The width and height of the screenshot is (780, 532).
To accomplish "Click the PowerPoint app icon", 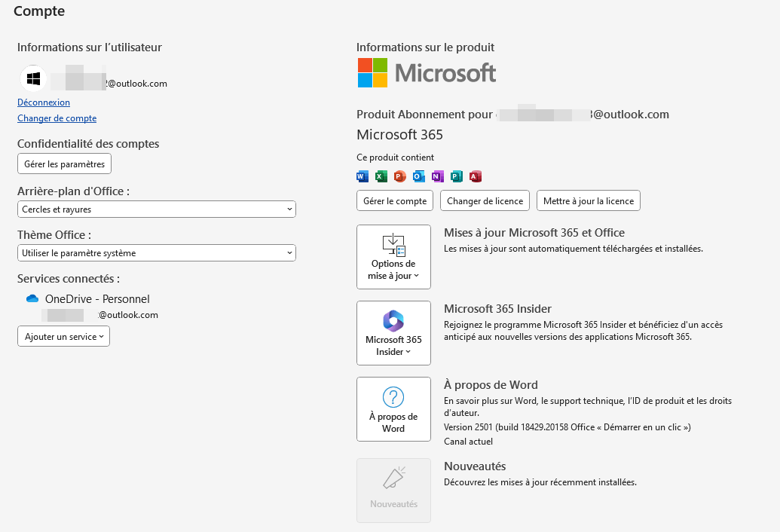I will pos(400,176).
